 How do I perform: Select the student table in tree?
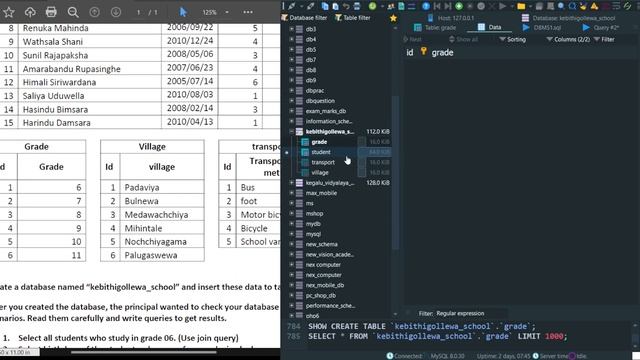[x=321, y=152]
